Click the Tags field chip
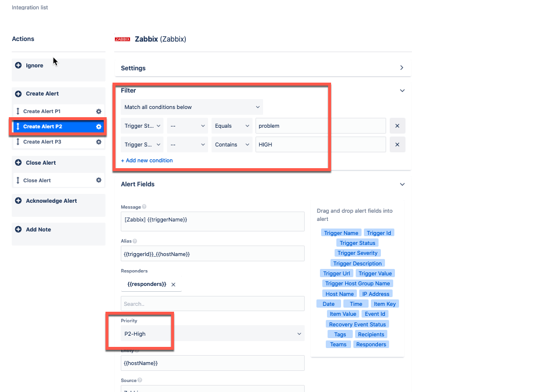The width and height of the screenshot is (535, 392). tap(340, 335)
